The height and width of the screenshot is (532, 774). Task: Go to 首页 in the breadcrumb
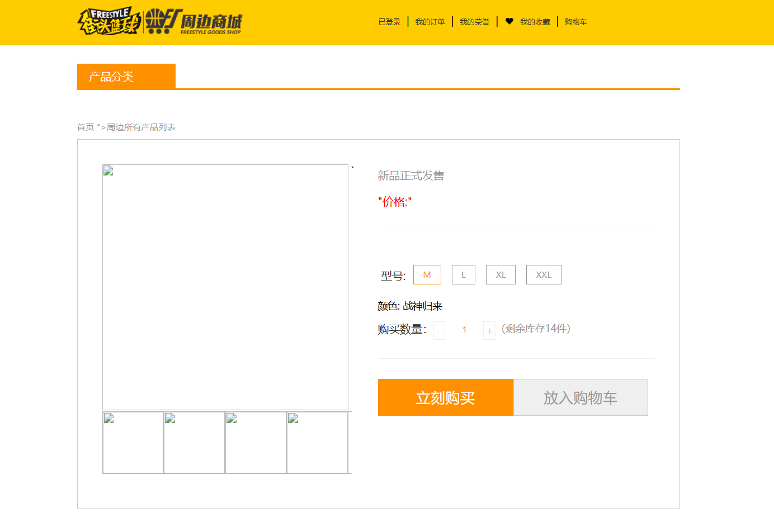click(86, 127)
